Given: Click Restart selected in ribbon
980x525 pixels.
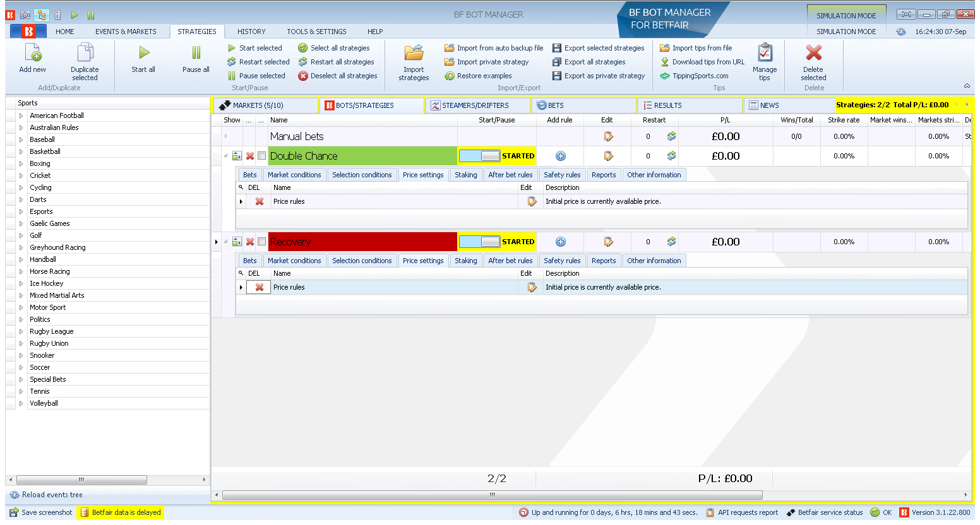Looking at the screenshot, I should point(258,62).
